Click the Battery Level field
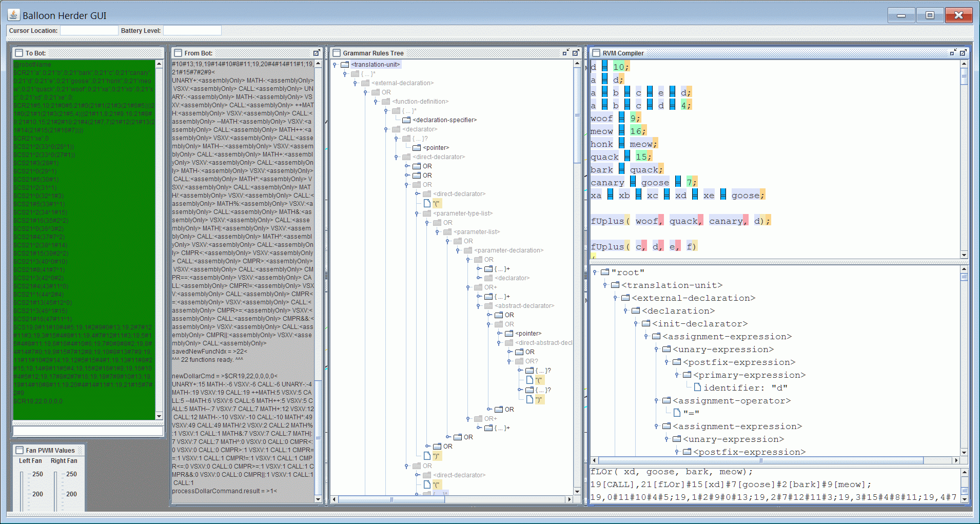Screen dimensions: 980x524 pyautogui.click(x=192, y=31)
